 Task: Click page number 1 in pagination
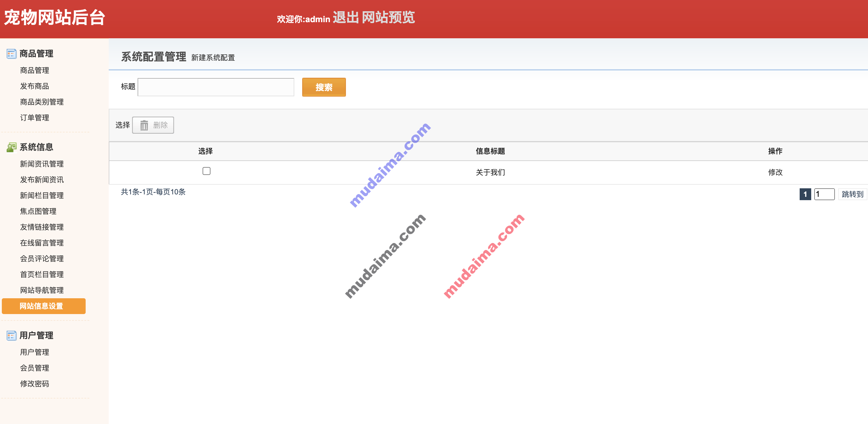click(805, 194)
